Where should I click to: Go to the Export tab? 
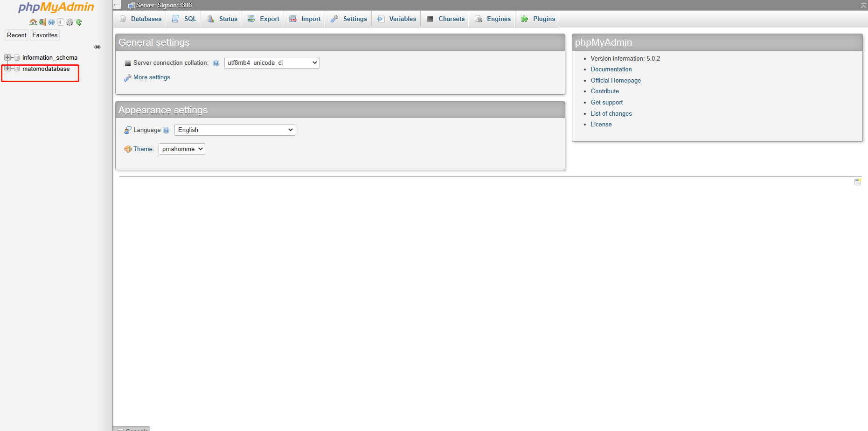click(x=264, y=19)
